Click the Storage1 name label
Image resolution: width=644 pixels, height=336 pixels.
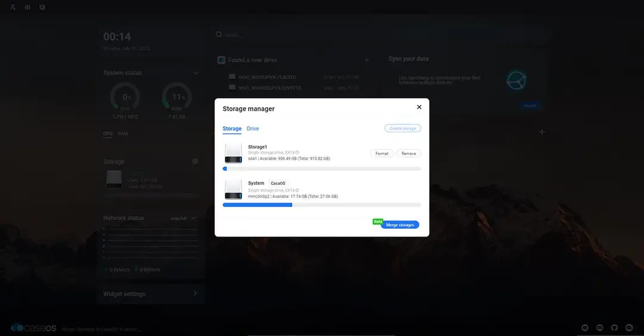pos(258,147)
